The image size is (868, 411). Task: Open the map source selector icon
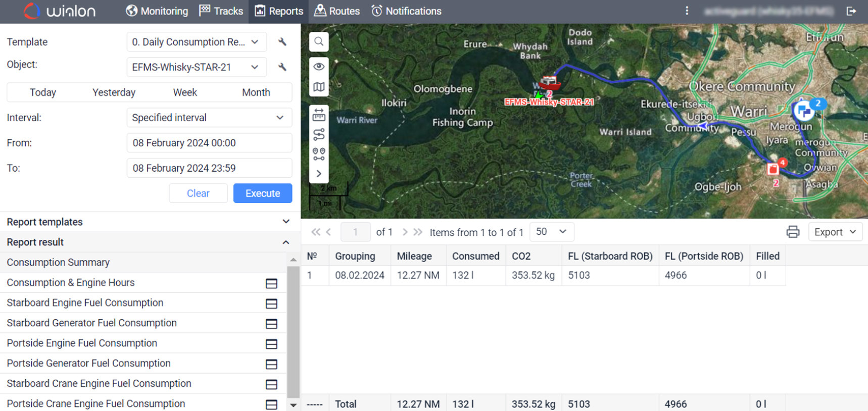pos(319,87)
